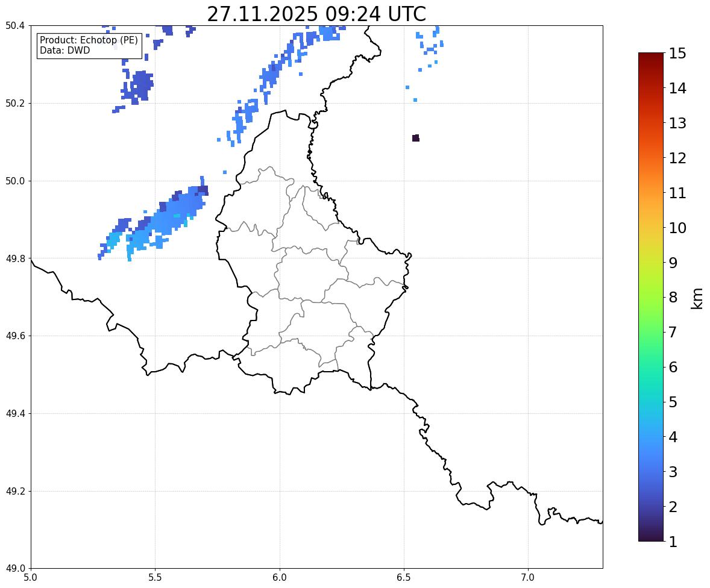Click longitude axis label 7.0

528,578
